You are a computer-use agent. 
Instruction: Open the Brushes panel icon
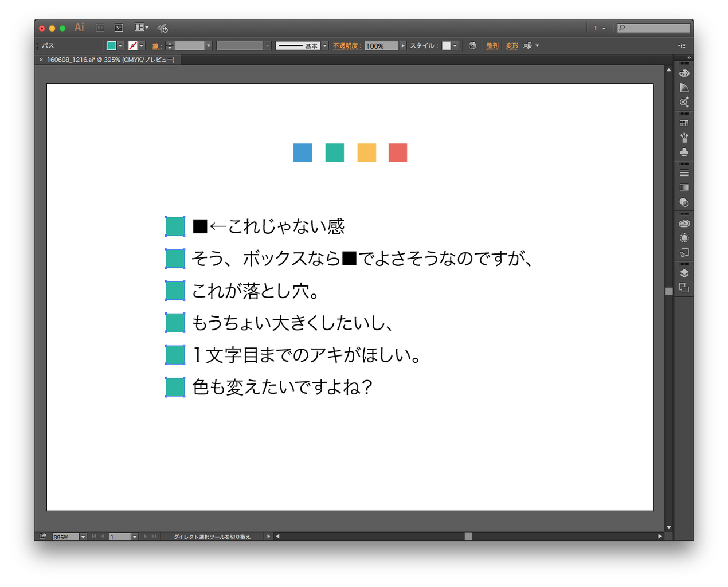pos(684,138)
